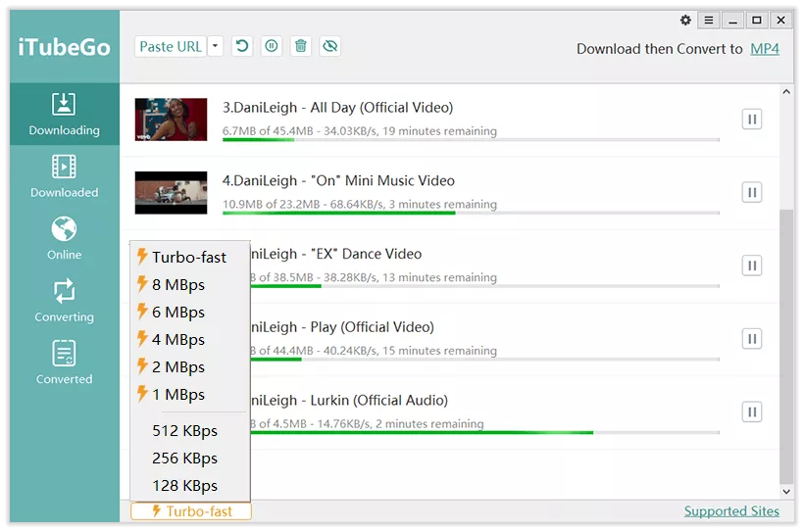The height and width of the screenshot is (532, 804).
Task: Open the Converted files section
Action: coord(64,363)
